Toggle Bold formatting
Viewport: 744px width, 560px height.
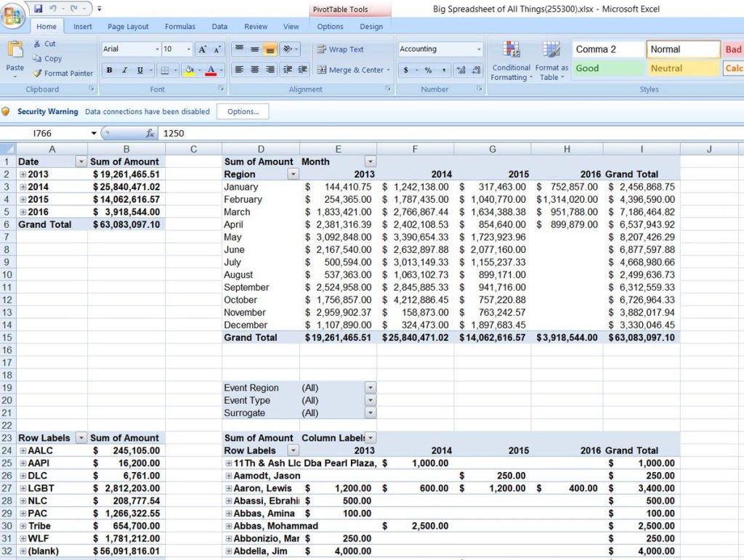(x=109, y=70)
